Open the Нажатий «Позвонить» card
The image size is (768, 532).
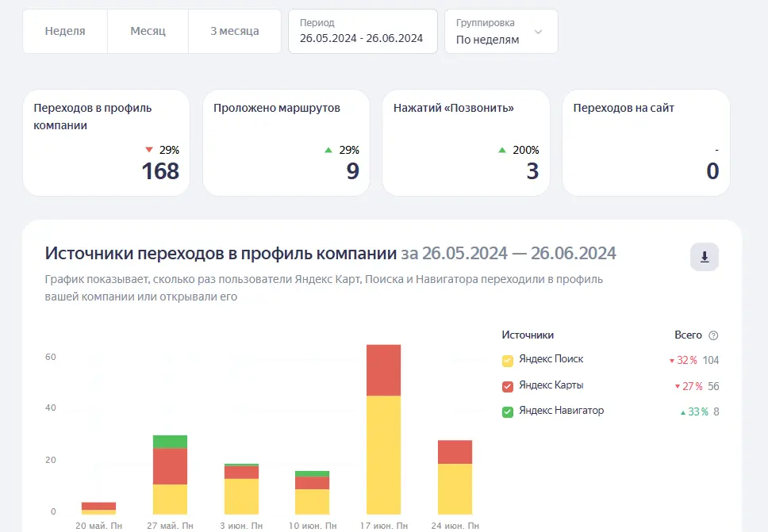pyautogui.click(x=466, y=143)
